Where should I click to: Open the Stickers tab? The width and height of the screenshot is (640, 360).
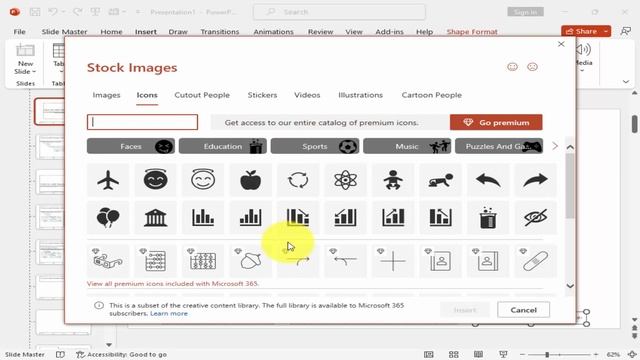[x=262, y=95]
